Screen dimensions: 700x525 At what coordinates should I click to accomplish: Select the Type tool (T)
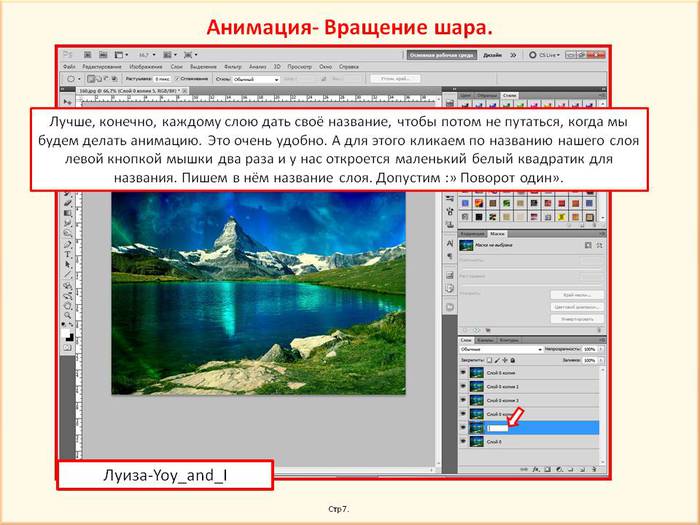(x=68, y=254)
